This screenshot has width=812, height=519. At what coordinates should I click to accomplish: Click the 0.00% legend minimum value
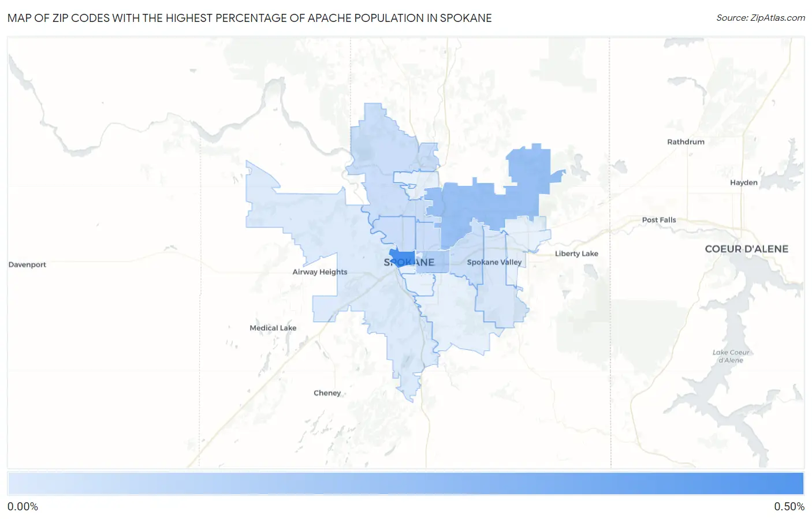tap(23, 506)
